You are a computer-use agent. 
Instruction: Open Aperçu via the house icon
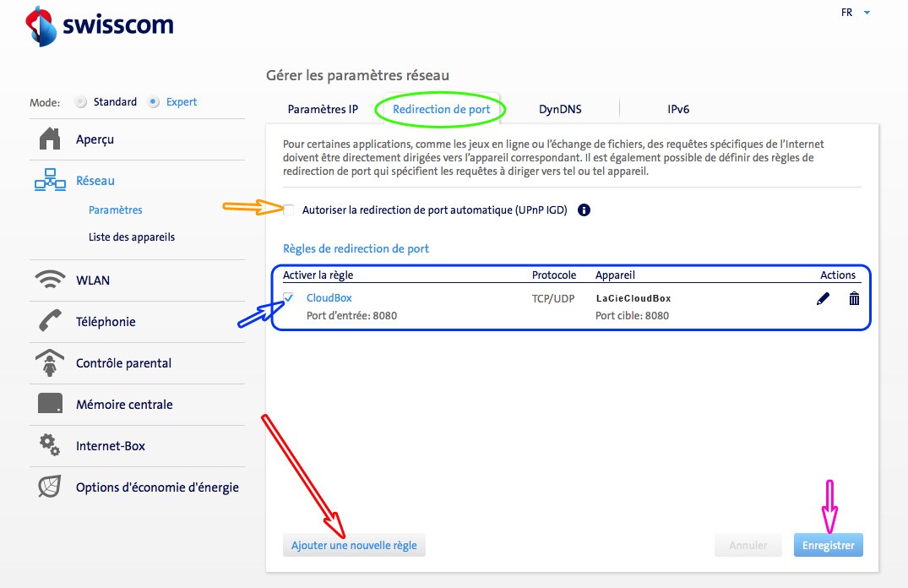tap(51, 139)
